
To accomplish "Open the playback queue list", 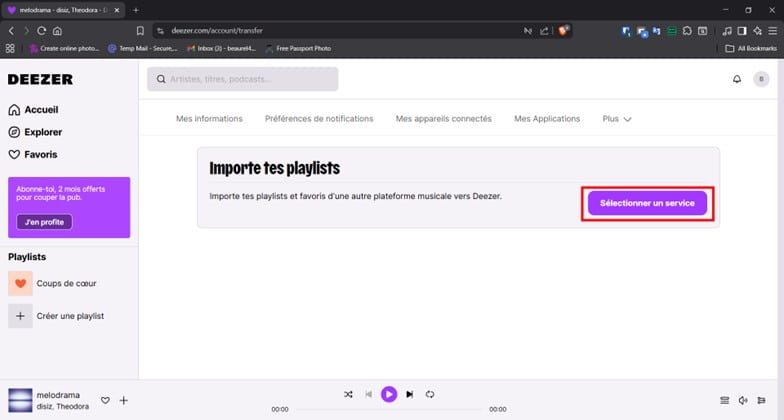I will tap(724, 400).
